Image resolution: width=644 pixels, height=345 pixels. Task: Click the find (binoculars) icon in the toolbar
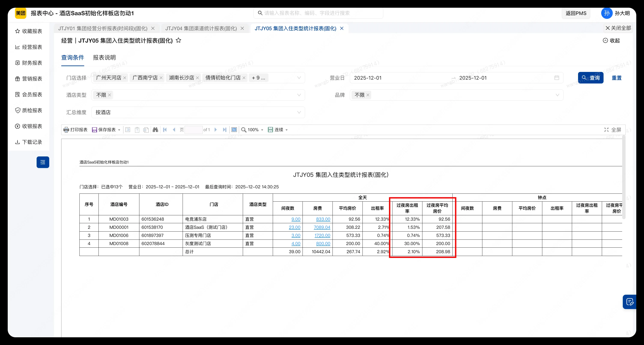[155, 129]
